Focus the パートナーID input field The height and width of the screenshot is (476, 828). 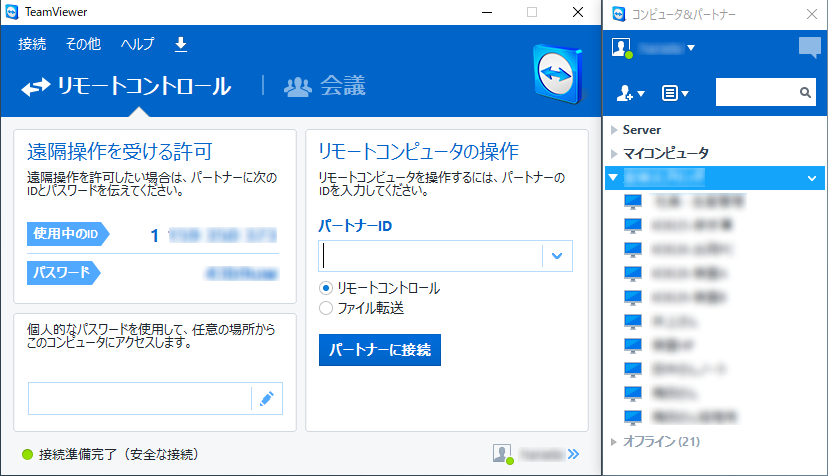pyautogui.click(x=430, y=256)
